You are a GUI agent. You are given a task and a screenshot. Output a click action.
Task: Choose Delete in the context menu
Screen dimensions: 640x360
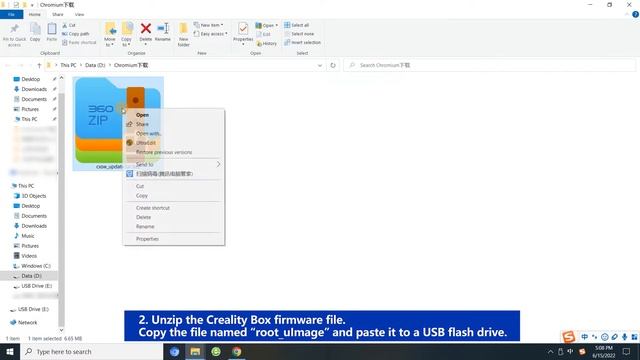coord(173,218)
